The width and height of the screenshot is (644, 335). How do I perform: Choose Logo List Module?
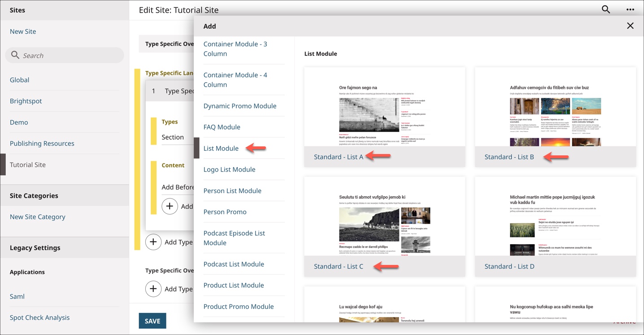[229, 169]
